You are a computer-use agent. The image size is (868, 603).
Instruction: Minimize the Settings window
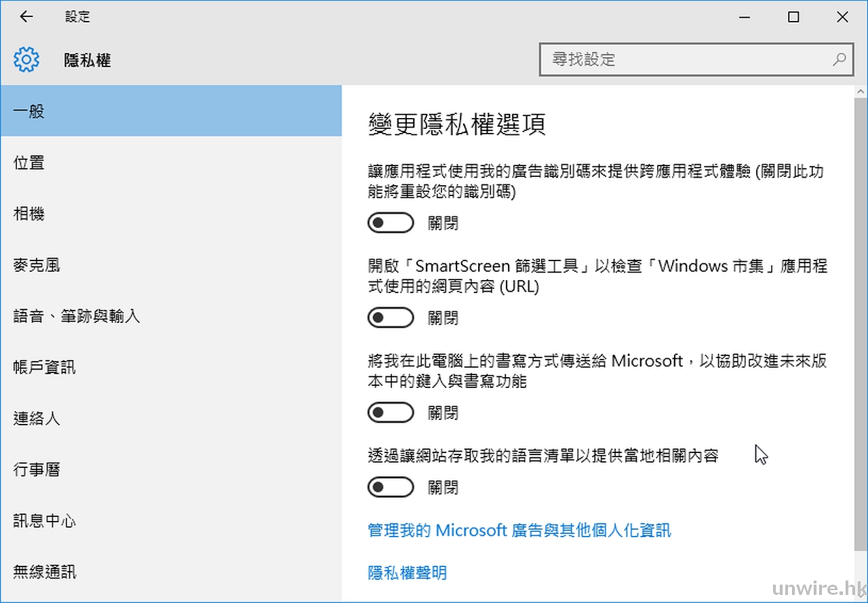tap(744, 18)
